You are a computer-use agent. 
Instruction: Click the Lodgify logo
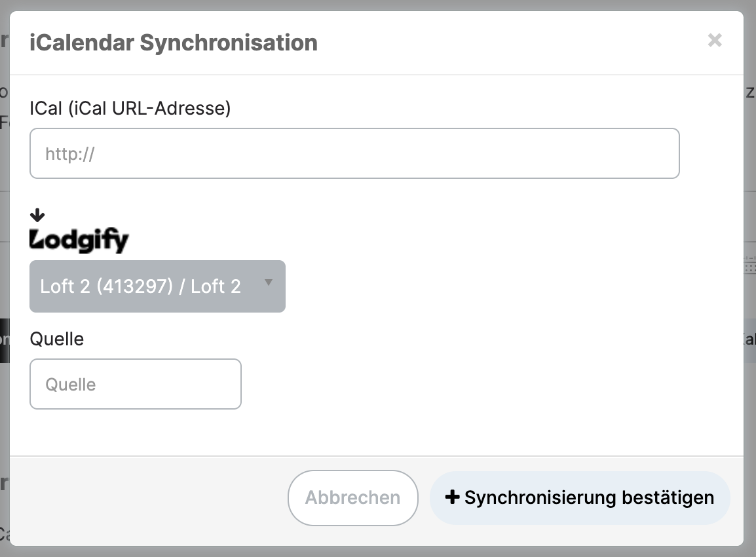pos(79,240)
